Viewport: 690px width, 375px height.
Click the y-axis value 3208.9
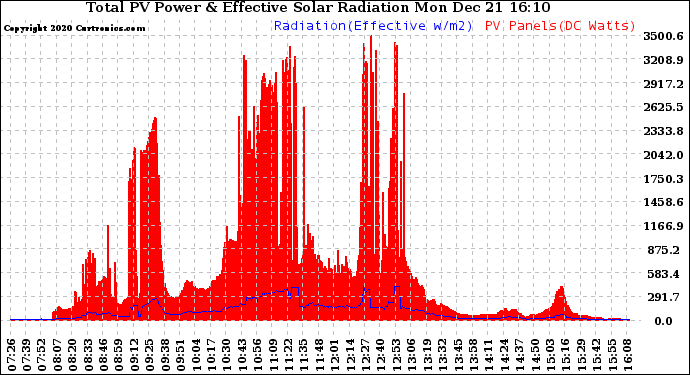click(x=664, y=60)
